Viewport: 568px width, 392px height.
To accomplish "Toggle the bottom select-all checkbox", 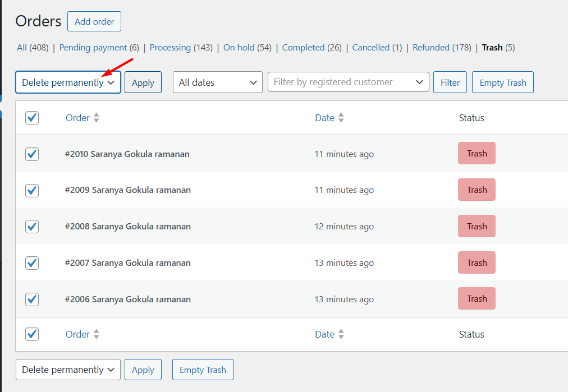I will click(x=32, y=334).
